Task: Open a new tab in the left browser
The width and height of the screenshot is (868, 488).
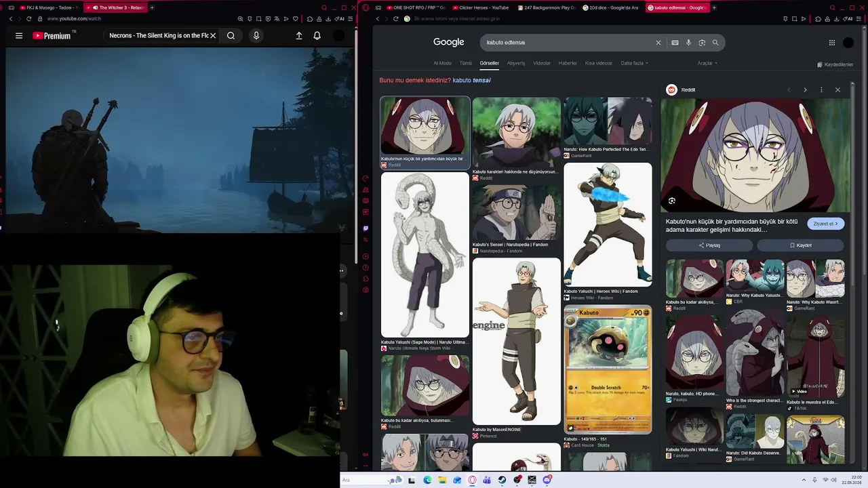Action: point(152,7)
